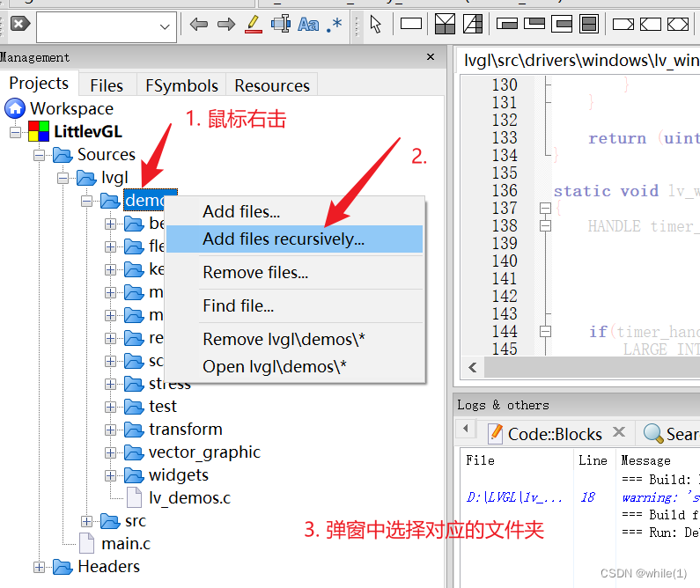
Task: Select the test folder
Action: [x=163, y=406]
